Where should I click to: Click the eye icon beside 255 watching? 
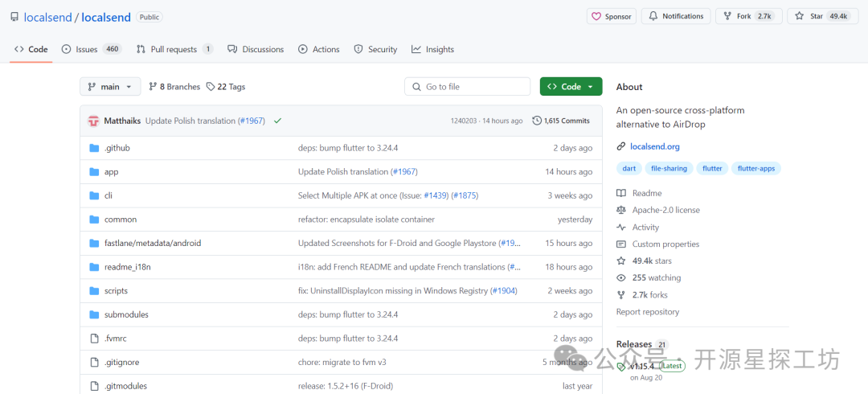click(621, 277)
